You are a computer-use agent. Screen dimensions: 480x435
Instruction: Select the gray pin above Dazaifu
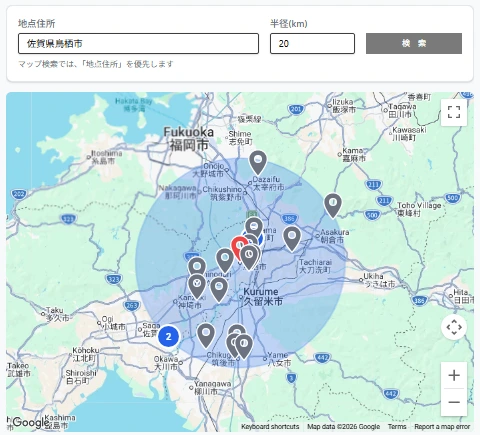258,162
